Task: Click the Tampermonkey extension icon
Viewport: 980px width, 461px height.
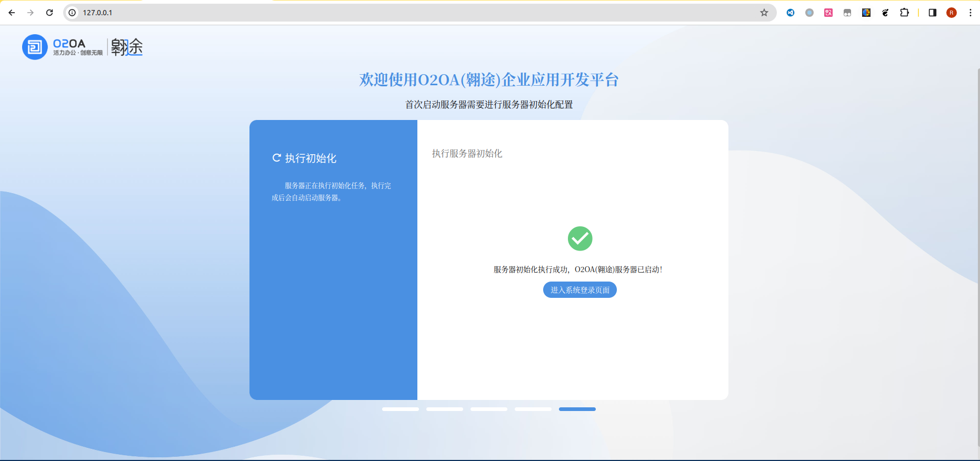Action: pos(847,13)
